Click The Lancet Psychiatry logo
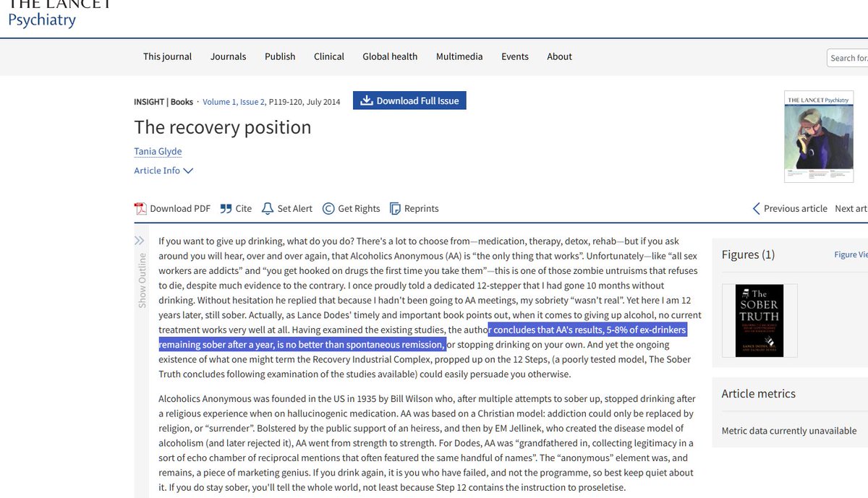 point(59,12)
